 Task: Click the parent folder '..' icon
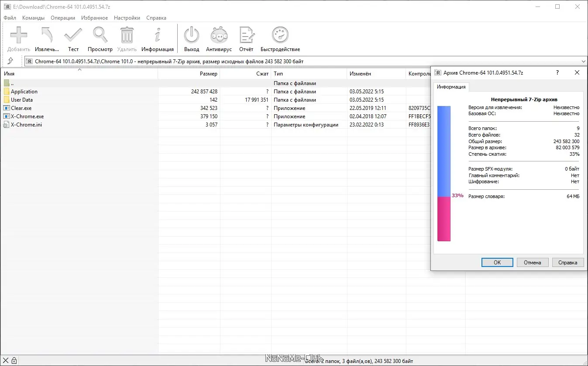point(7,83)
